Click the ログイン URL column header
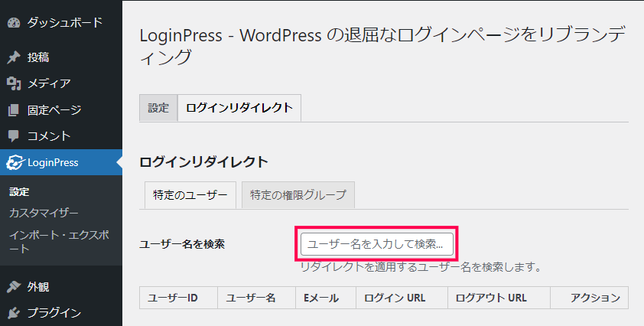The width and height of the screenshot is (644, 326). [x=402, y=298]
